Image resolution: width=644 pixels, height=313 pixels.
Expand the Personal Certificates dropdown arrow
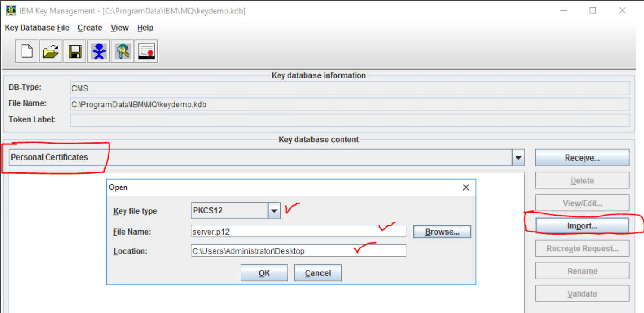tap(518, 157)
